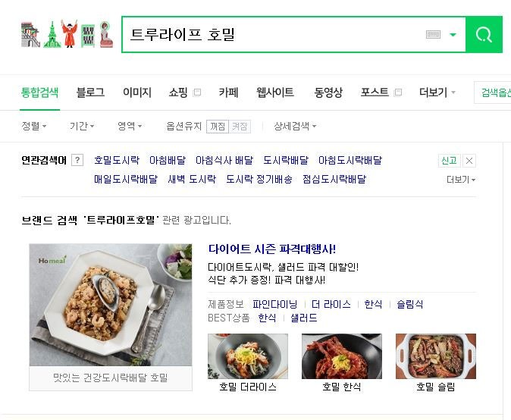Click the green search magnifier button

tap(484, 34)
